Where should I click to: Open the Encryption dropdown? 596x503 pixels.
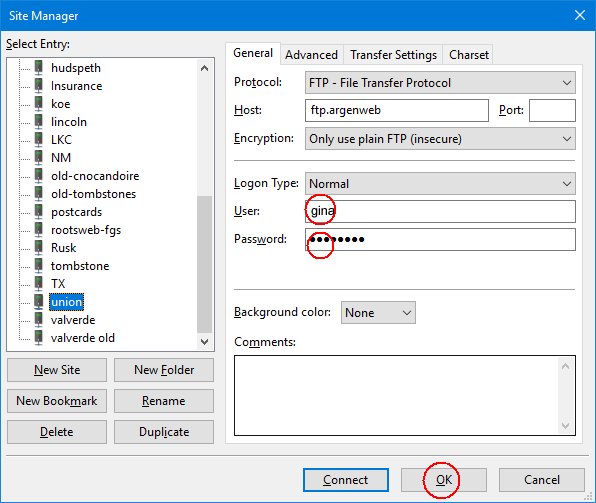click(440, 139)
